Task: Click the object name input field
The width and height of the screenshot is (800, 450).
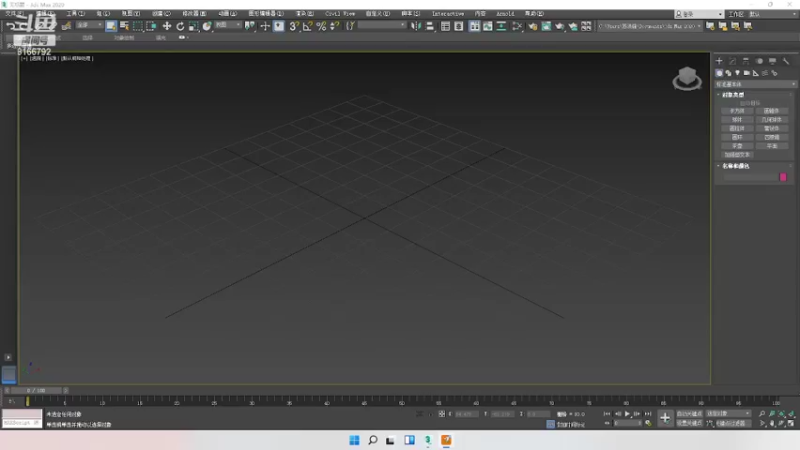Action: pyautogui.click(x=749, y=177)
